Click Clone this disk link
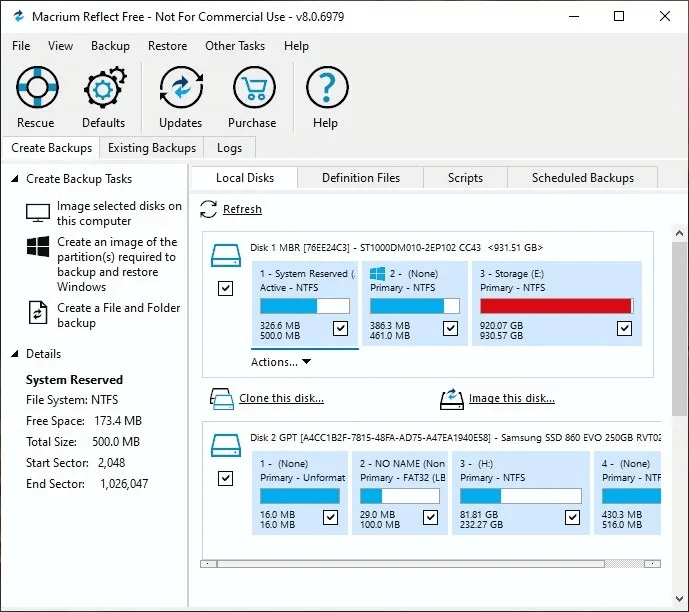The width and height of the screenshot is (689, 612). (281, 398)
